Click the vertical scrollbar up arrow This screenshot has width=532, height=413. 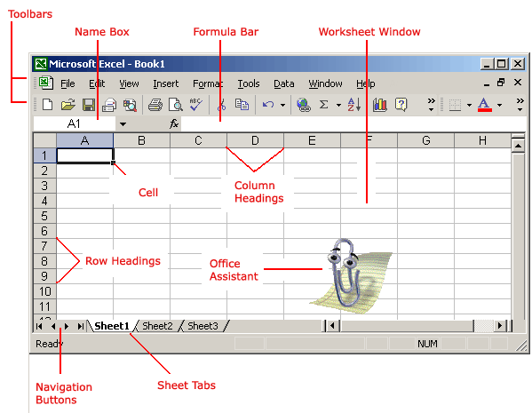pyautogui.click(x=518, y=146)
